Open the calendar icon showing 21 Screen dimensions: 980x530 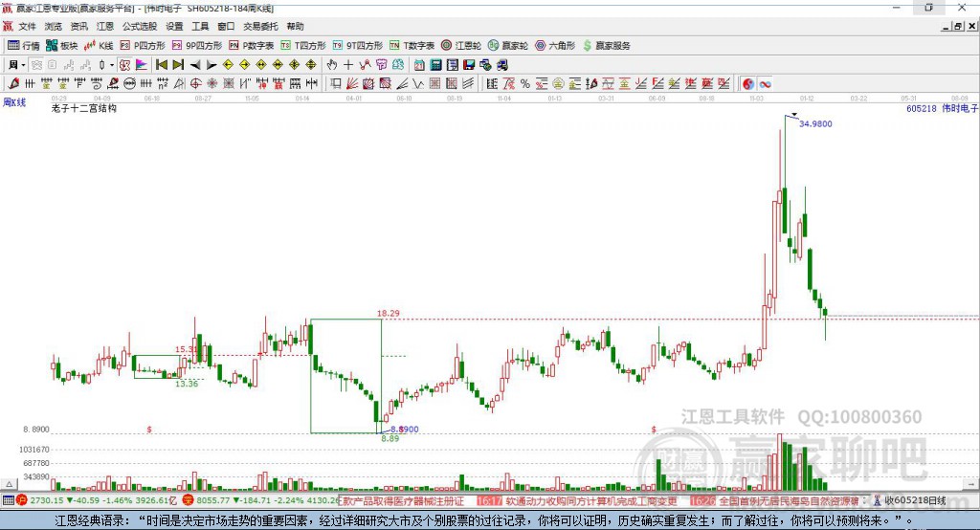(x=419, y=65)
